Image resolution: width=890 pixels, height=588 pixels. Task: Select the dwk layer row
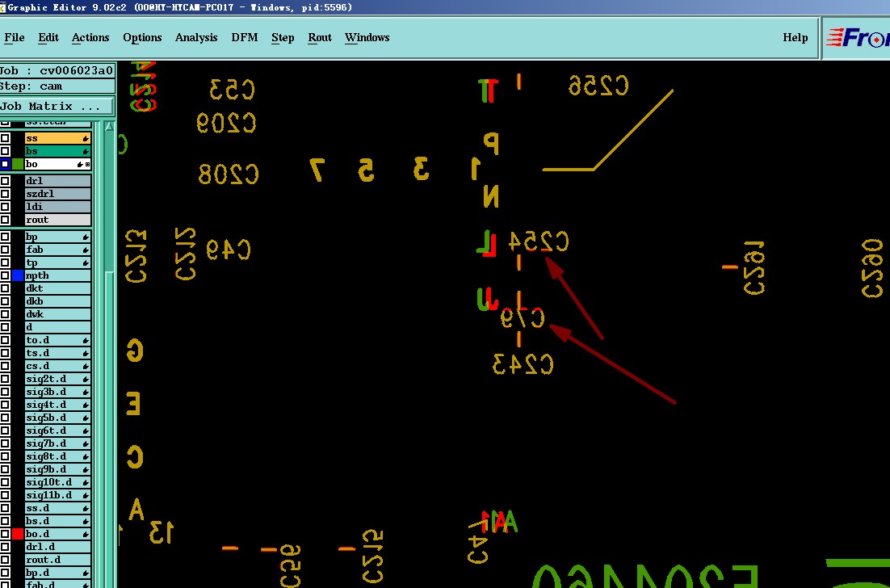[x=58, y=314]
